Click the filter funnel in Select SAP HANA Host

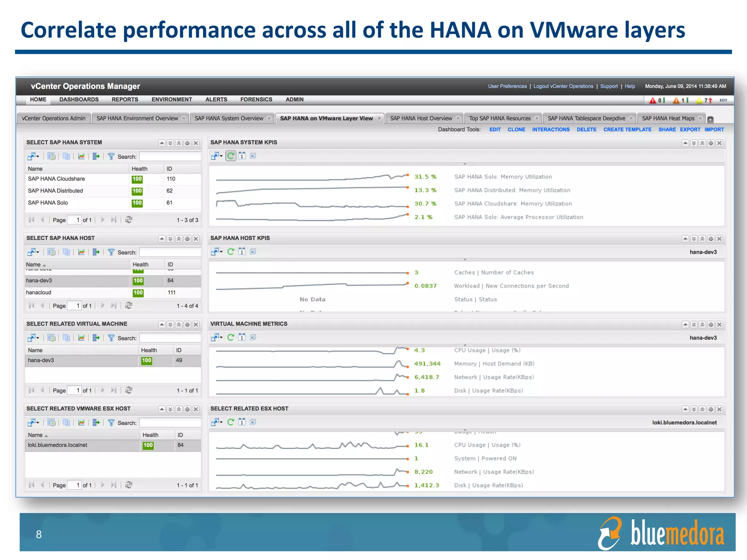pos(111,252)
